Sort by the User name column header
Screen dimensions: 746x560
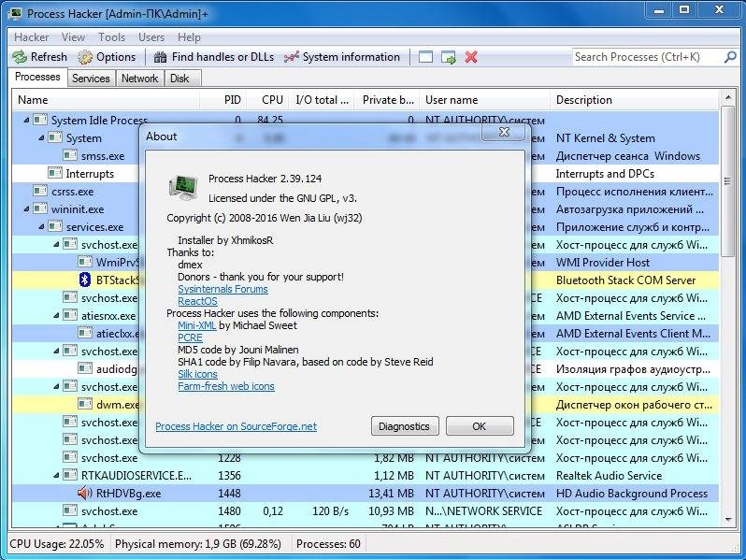click(485, 100)
